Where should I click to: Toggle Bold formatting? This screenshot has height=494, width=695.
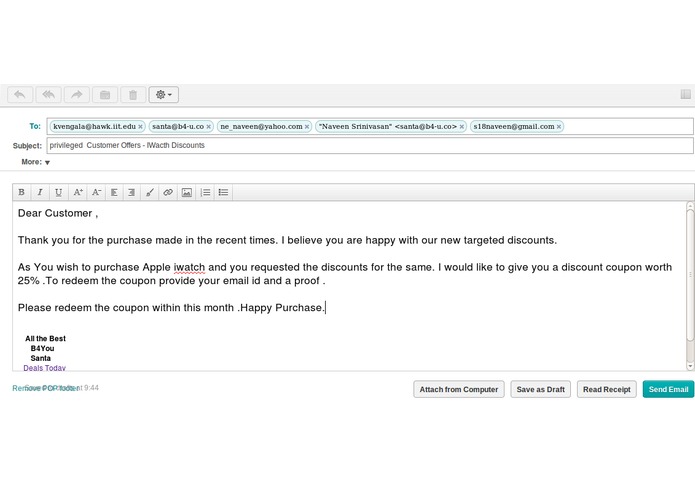(21, 192)
